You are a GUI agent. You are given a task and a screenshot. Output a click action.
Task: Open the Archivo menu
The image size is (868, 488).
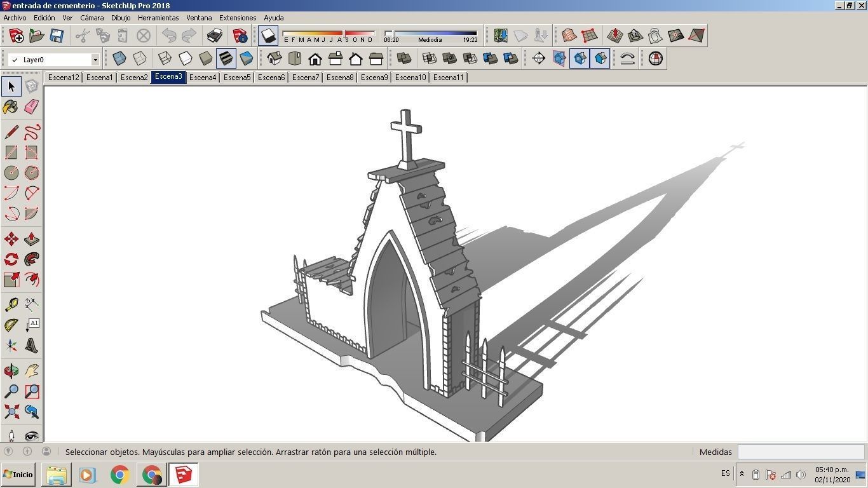point(15,18)
